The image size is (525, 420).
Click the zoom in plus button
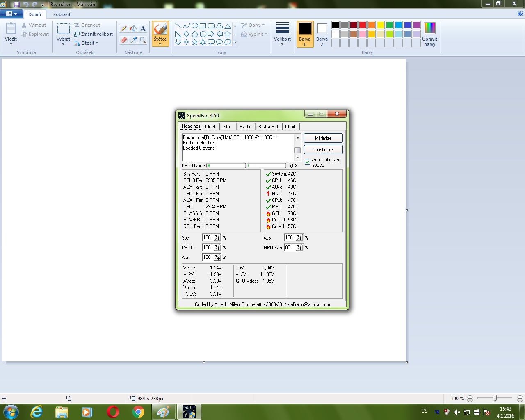coord(520,398)
